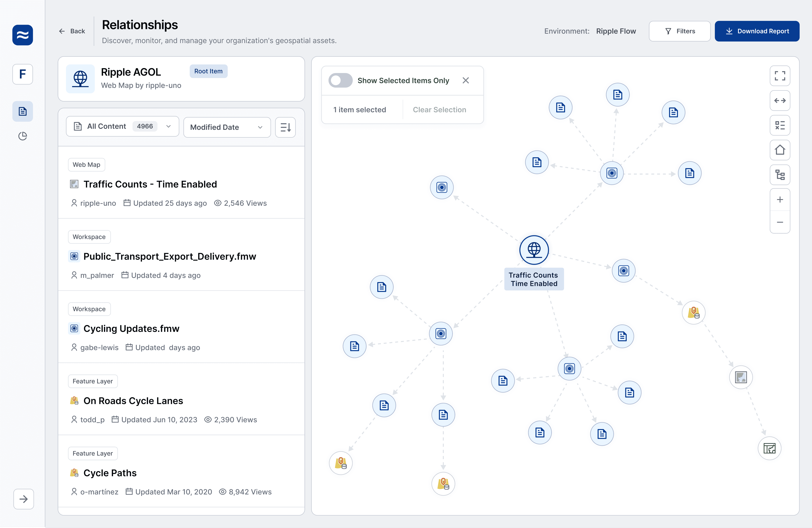Open the Modified Date sort dropdown
Image resolution: width=812 pixels, height=528 pixels.
(x=227, y=127)
